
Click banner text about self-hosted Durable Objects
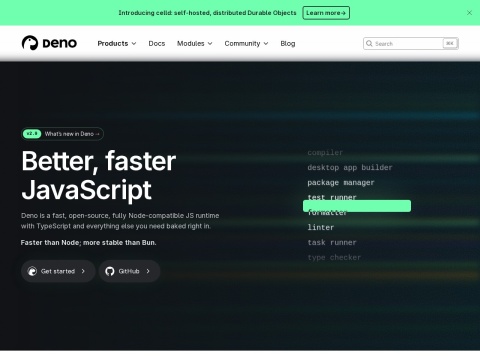click(x=207, y=13)
